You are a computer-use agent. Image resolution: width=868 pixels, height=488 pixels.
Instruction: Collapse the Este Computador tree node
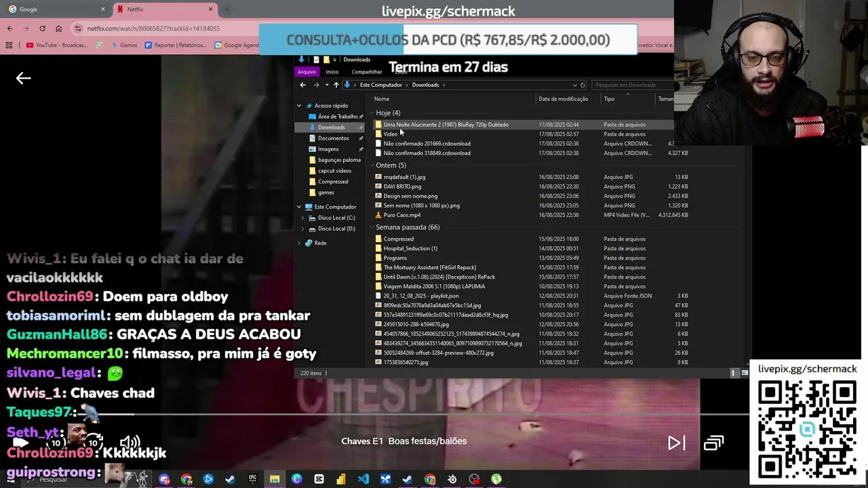point(299,207)
